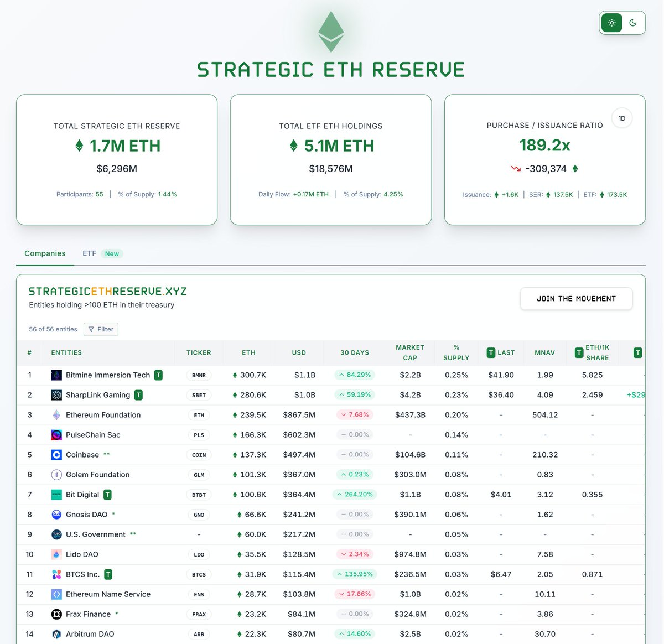Click the 1.7M ETH reserve figure
This screenshot has width=664, height=644.
117,146
